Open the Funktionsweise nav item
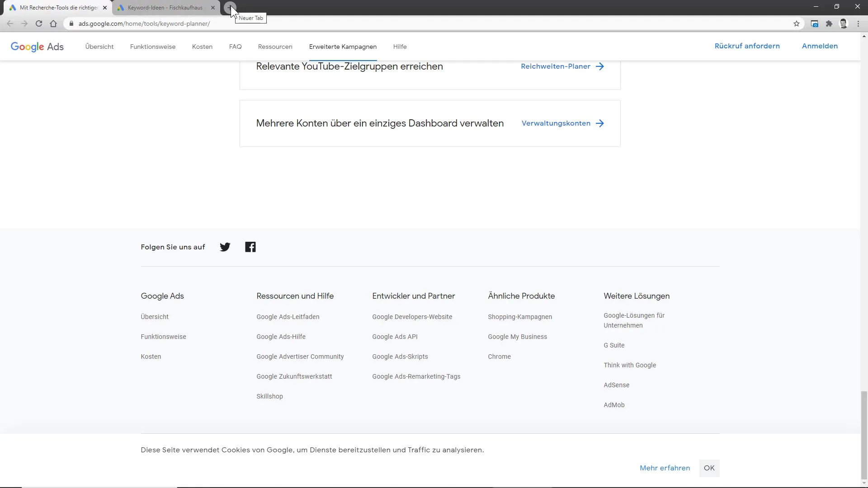 coord(153,47)
